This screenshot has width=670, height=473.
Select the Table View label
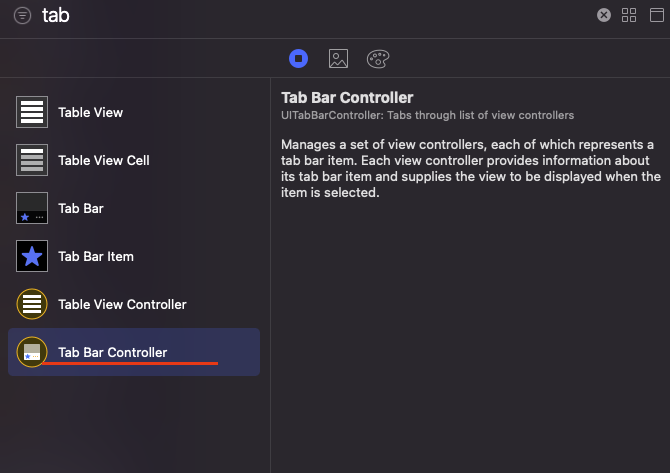pyautogui.click(x=91, y=112)
